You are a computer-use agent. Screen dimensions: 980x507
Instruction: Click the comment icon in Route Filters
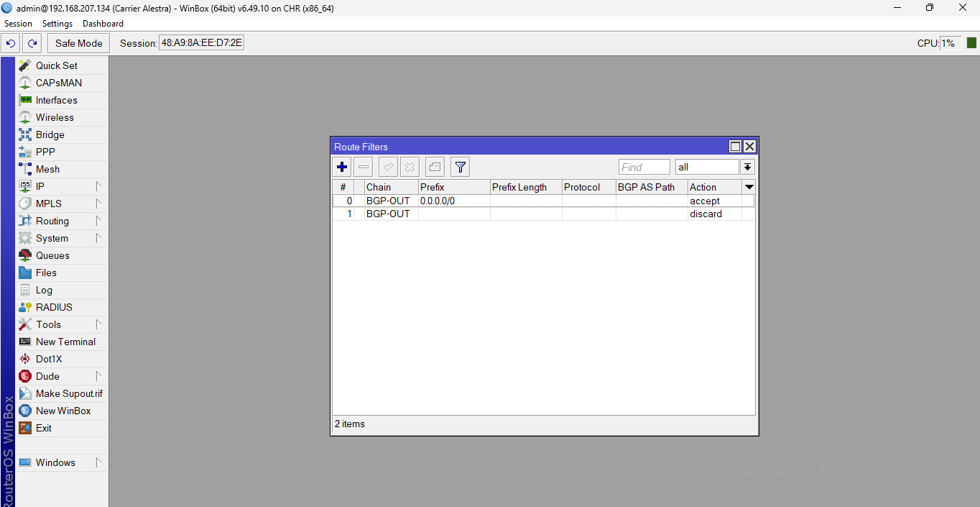[435, 168]
